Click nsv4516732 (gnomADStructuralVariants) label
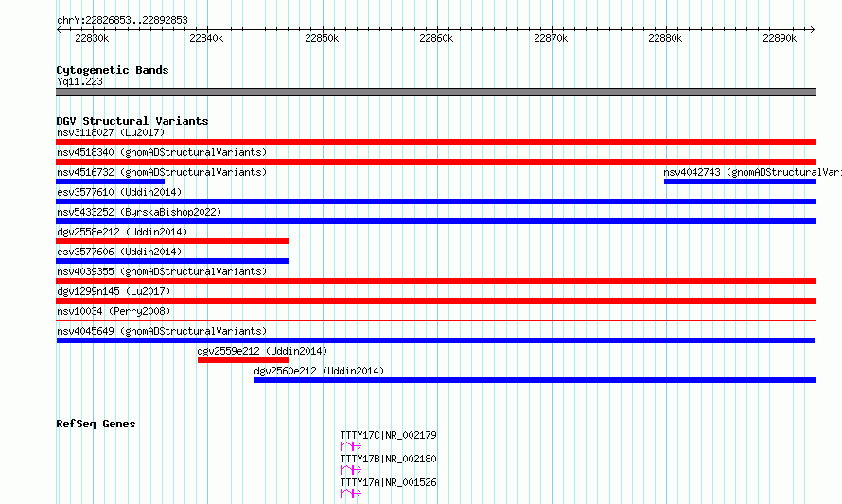The image size is (842, 504). [162, 172]
